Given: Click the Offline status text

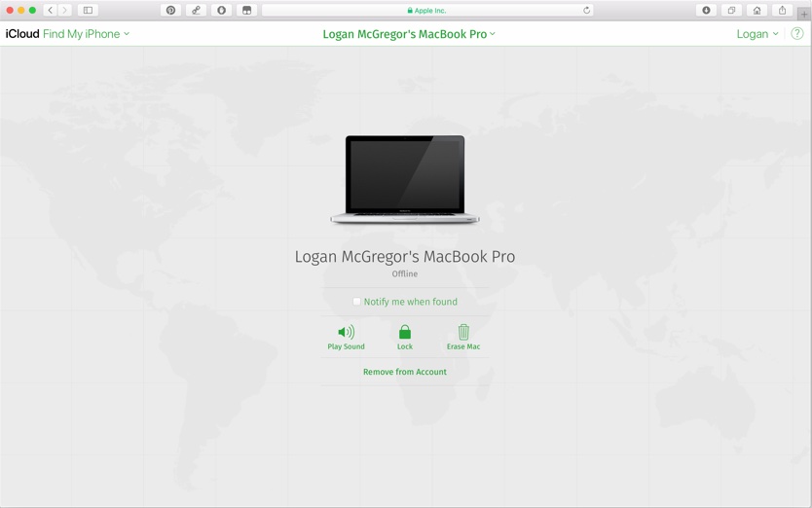Looking at the screenshot, I should [x=404, y=273].
